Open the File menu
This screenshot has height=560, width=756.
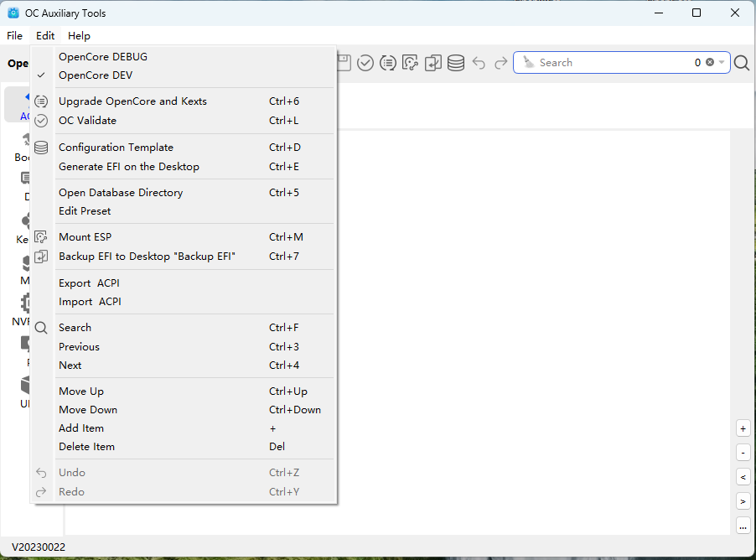pyautogui.click(x=14, y=36)
